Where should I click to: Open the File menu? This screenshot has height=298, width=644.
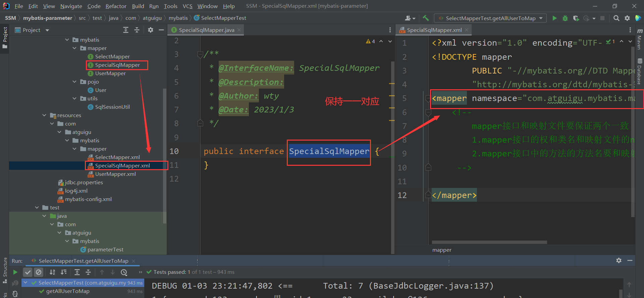tap(19, 6)
